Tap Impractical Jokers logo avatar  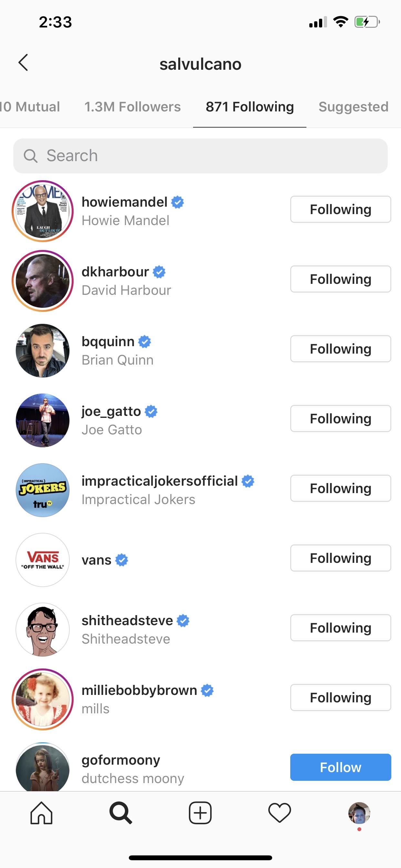(x=43, y=490)
